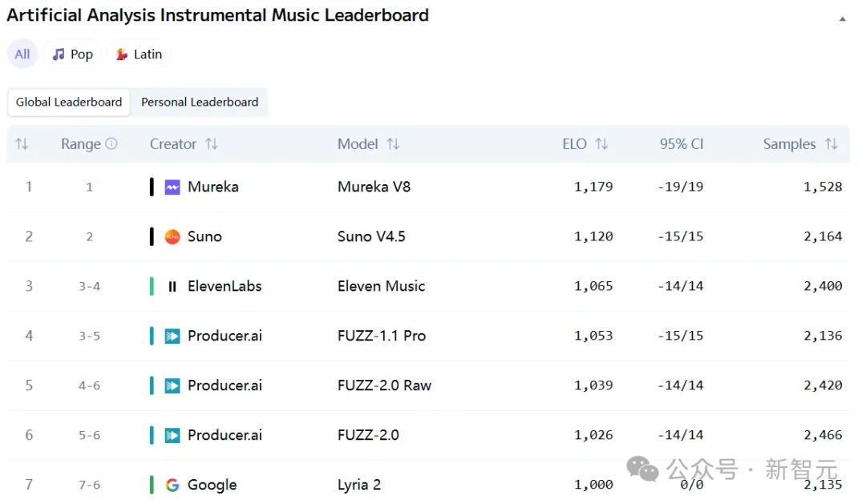This screenshot has height=504, width=866.
Task: Sort by rank using first column arrows
Action: click(22, 144)
